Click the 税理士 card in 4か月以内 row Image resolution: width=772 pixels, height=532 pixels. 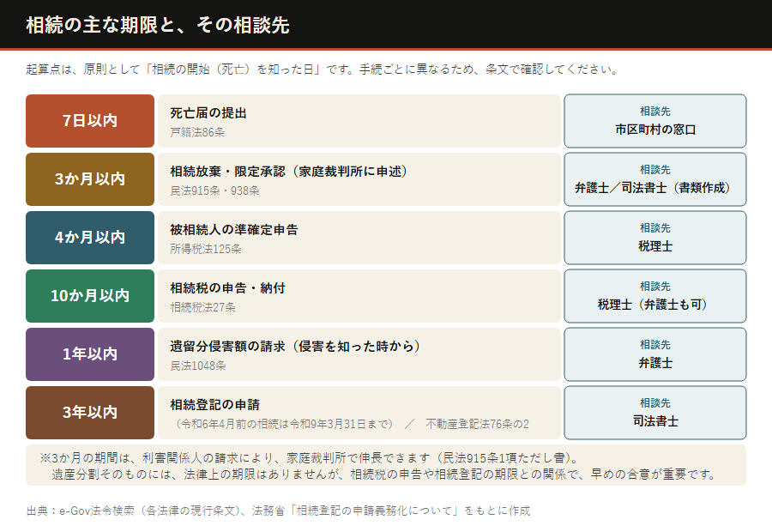tap(655, 238)
